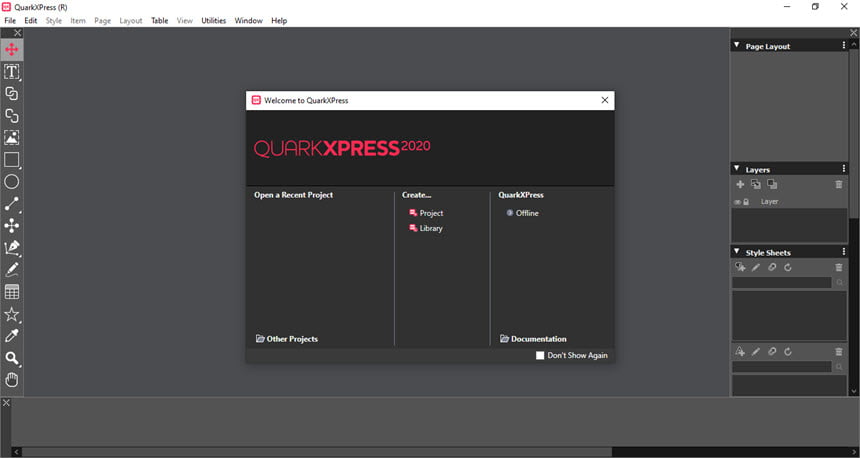Open the Window menu

click(248, 20)
